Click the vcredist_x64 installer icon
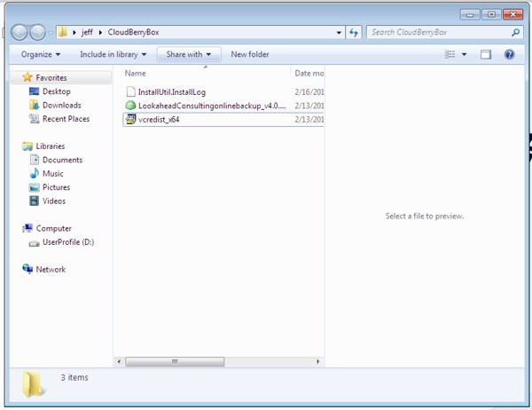 (x=130, y=119)
